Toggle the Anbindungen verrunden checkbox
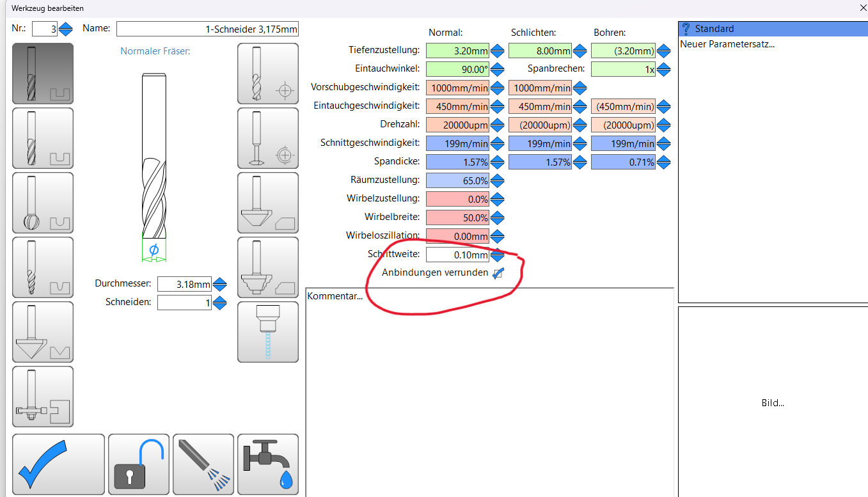The image size is (868, 497). (x=498, y=273)
